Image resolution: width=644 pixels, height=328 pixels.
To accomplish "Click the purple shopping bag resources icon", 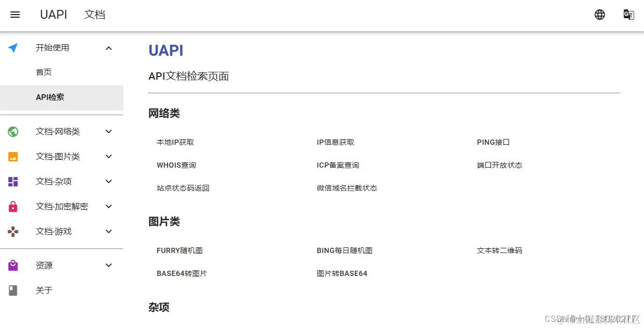I will 13,266.
